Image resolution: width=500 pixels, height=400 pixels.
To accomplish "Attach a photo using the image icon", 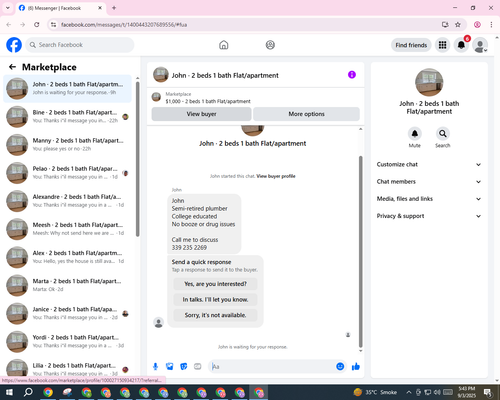I will point(169,367).
